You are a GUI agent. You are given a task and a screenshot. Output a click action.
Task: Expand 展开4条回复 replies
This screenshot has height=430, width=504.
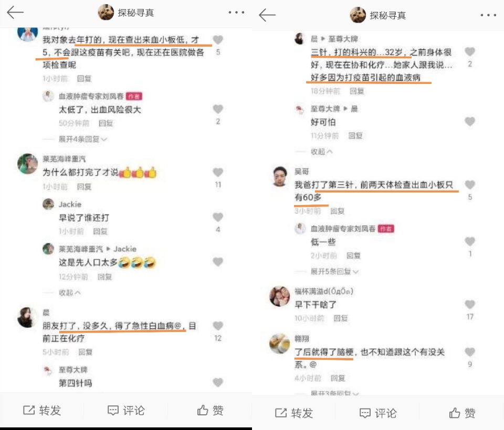(82, 139)
